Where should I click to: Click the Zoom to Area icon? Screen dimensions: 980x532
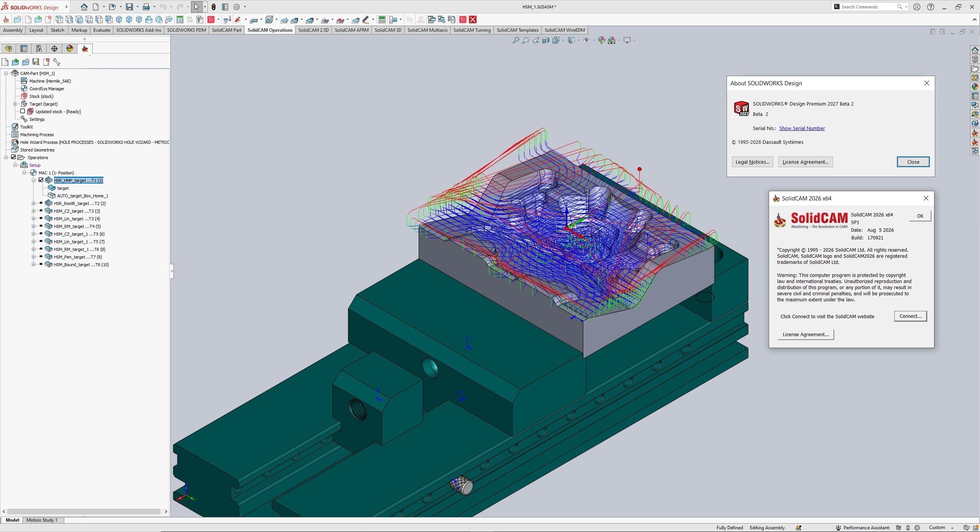coord(526,40)
